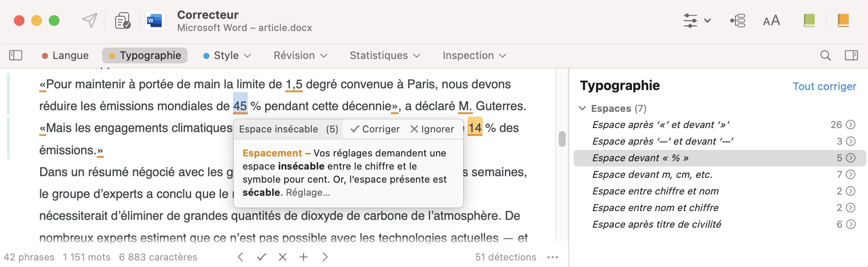
Task: Click the document check icon in toolbar
Action: pyautogui.click(x=123, y=21)
